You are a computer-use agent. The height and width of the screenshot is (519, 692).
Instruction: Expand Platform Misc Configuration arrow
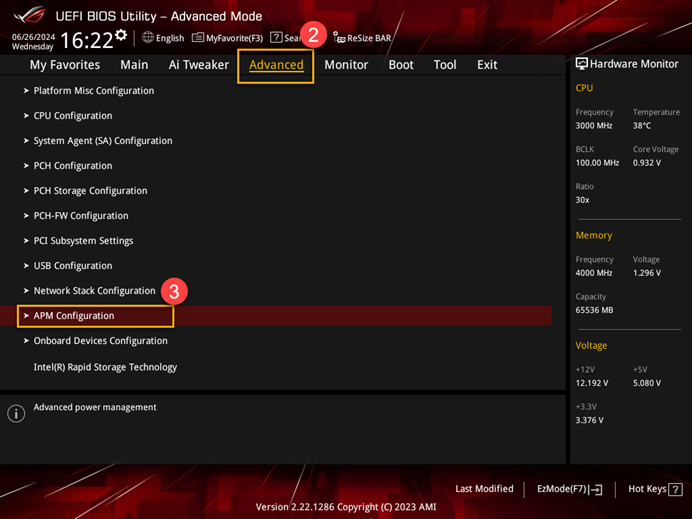tap(26, 90)
